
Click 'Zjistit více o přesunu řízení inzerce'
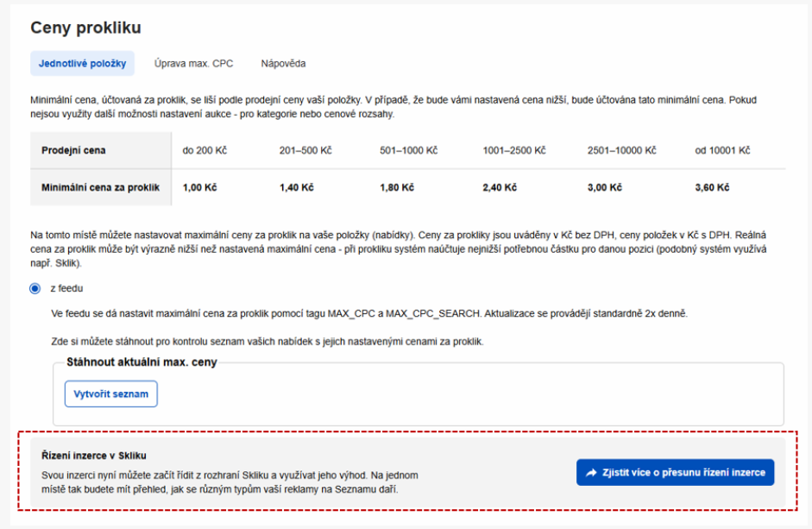point(676,473)
